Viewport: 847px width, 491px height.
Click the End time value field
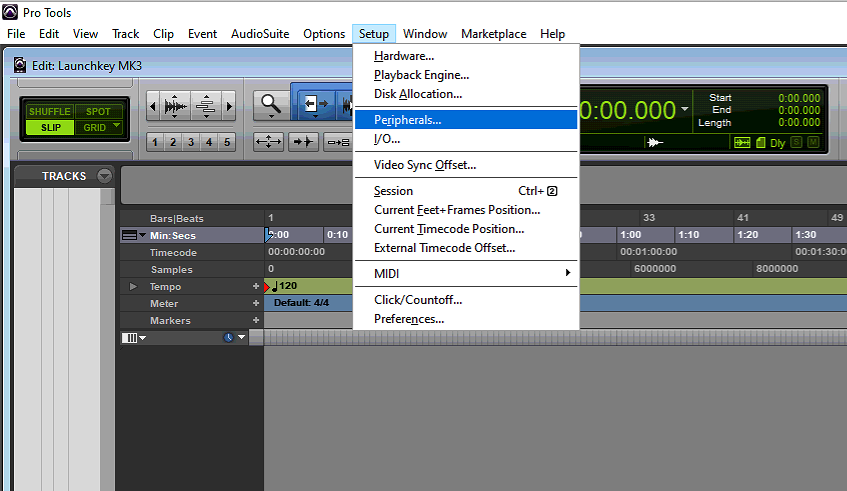pyautogui.click(x=799, y=110)
